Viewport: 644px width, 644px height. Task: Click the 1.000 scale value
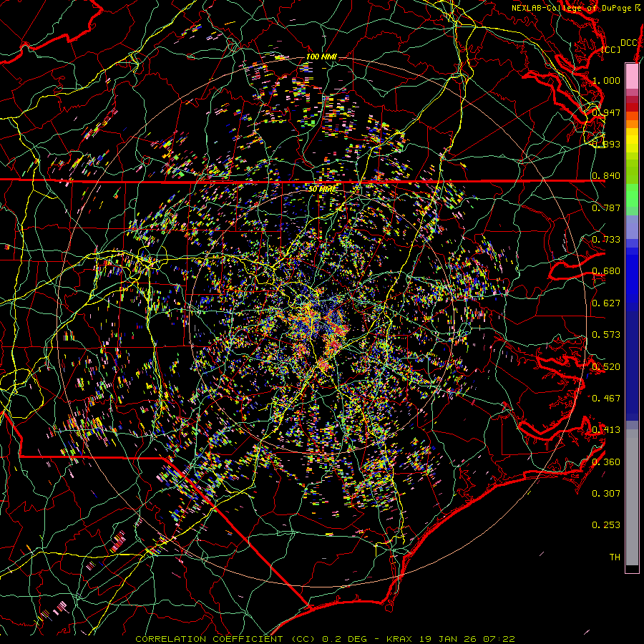pos(606,80)
